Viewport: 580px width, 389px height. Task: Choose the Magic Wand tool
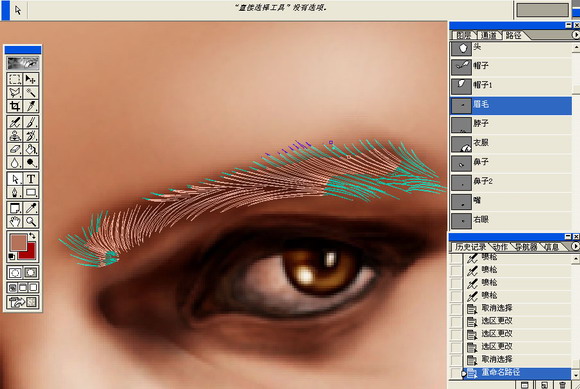tap(31, 92)
